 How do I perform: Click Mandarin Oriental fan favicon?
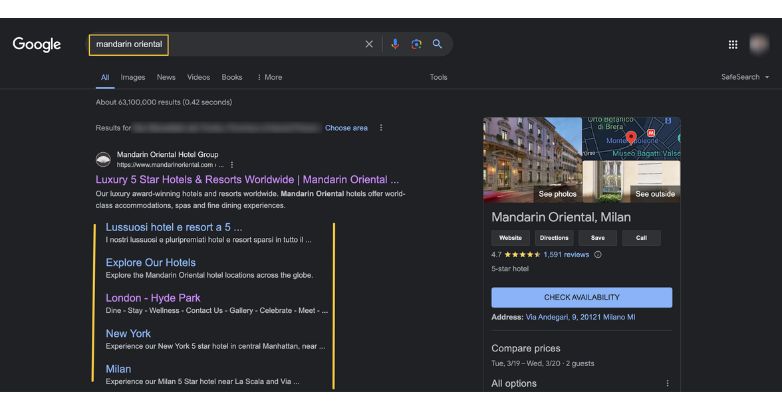103,159
